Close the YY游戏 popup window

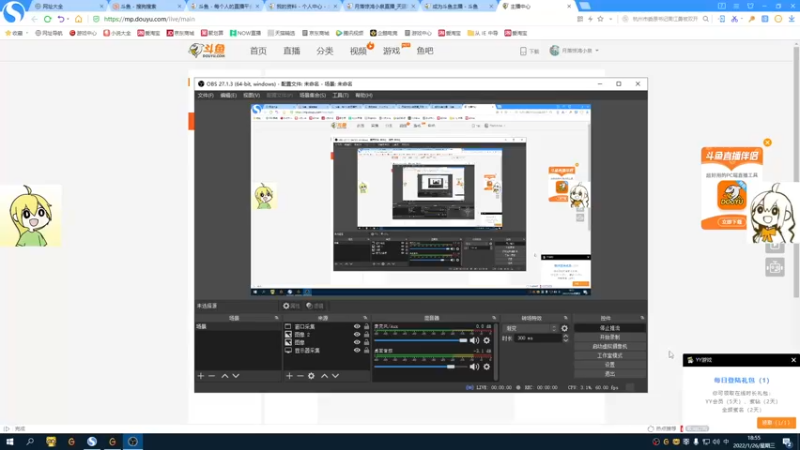(x=793, y=360)
